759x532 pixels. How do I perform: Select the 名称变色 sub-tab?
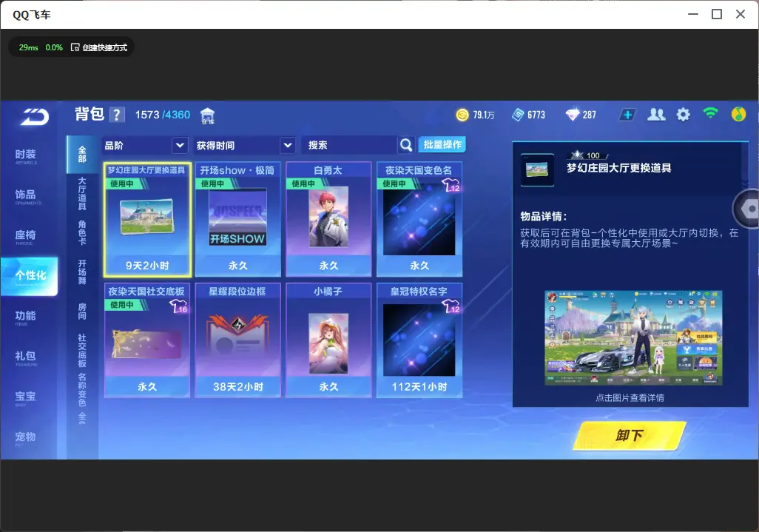click(x=82, y=390)
